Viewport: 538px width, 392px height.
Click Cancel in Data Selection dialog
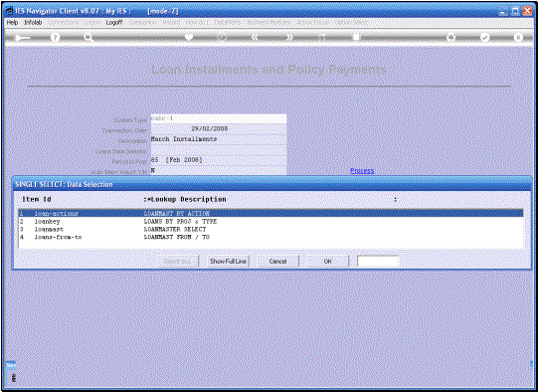[277, 262]
